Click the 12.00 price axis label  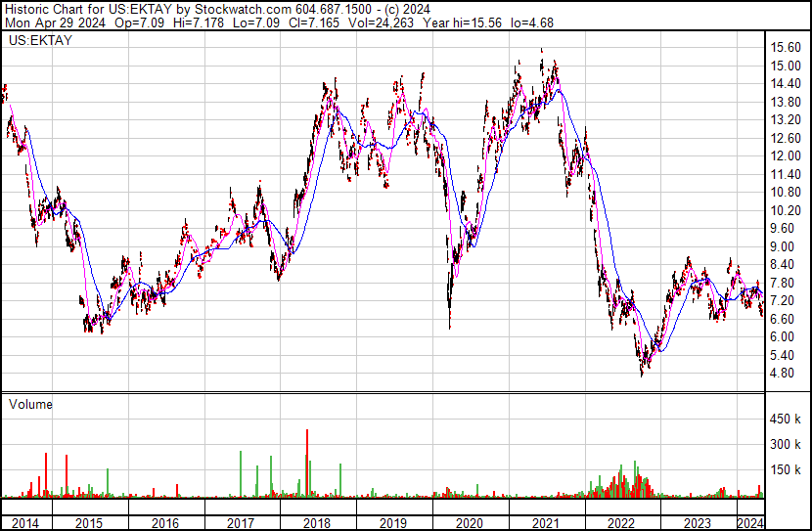pyautogui.click(x=786, y=156)
